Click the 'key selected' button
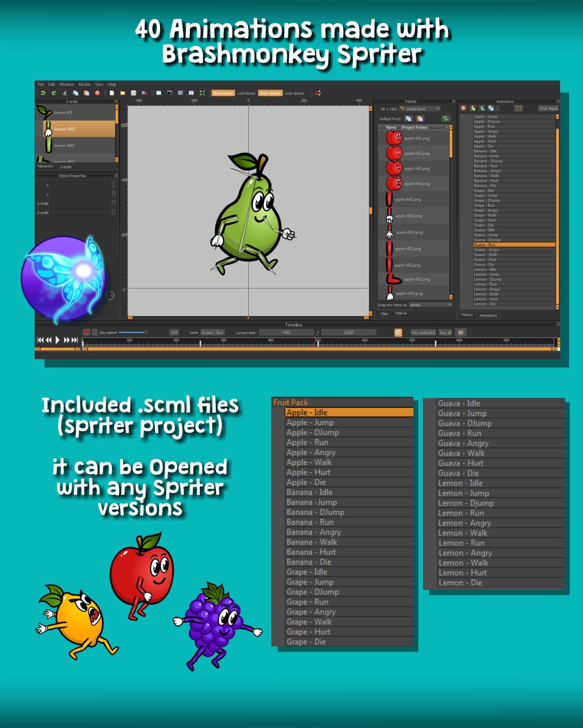 [423, 332]
